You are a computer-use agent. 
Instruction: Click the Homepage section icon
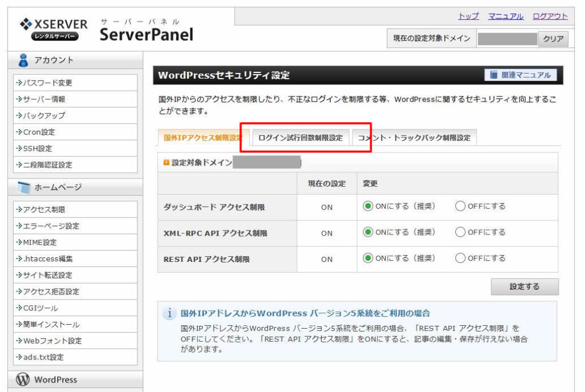point(24,187)
